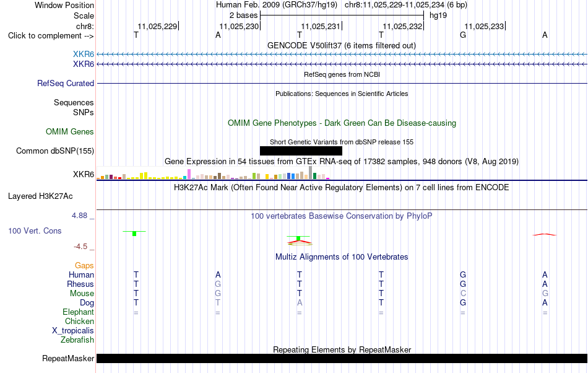This screenshot has width=588, height=373.
Task: Click the GTEx Gene Expression track title
Action: point(342,161)
